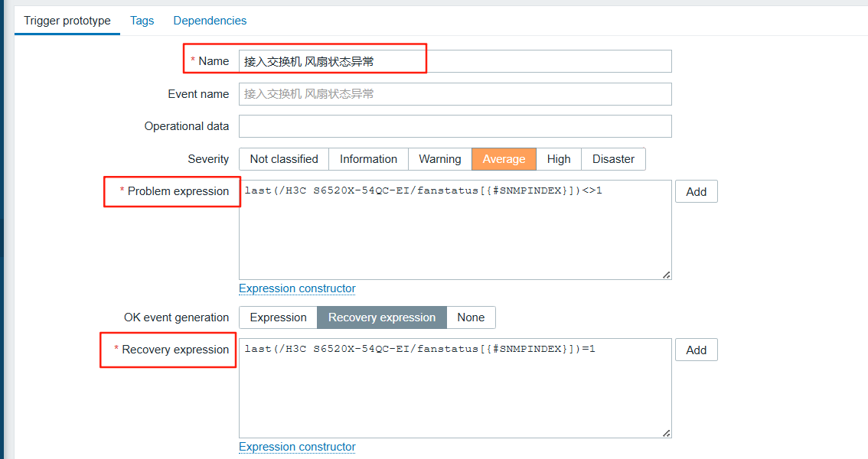Screen dimensions: 868x459
Task: Set severity to Not classified
Action: (284, 159)
